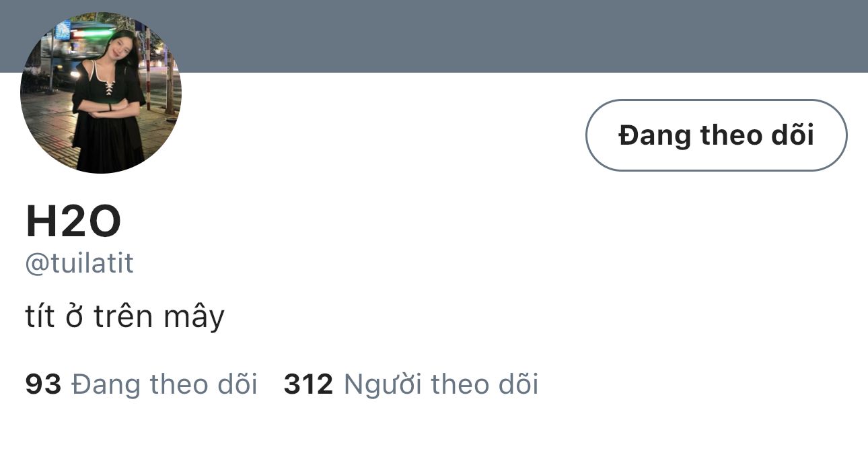
Task: Toggle the outlined "Đang theo dõi" follow button
Action: (716, 135)
